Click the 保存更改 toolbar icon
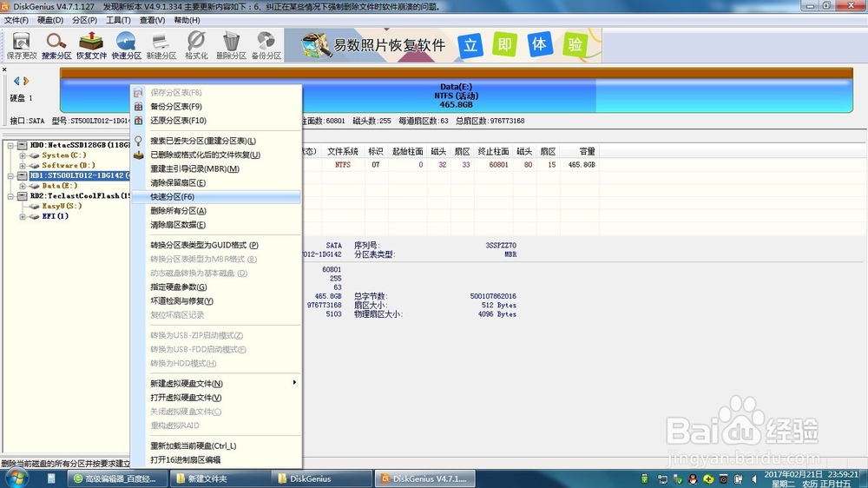Screen dimensions: 868x488 point(22,45)
